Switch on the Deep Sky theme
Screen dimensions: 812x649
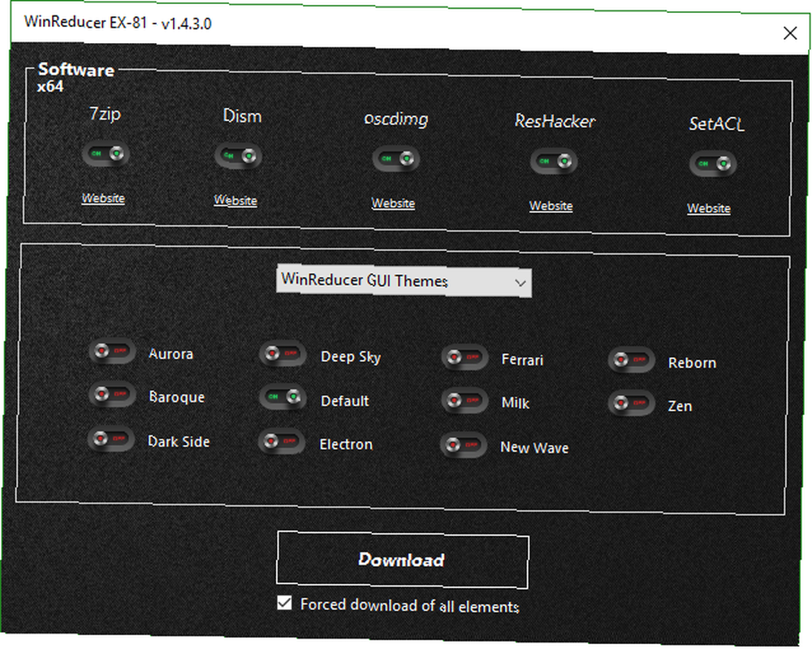283,354
